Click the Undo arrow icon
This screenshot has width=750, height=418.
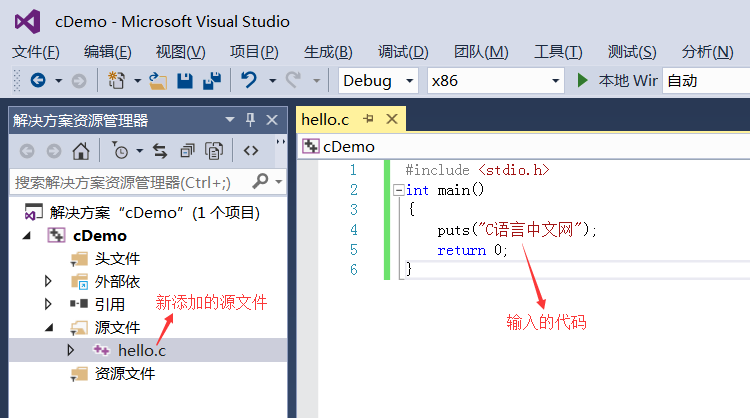[249, 81]
